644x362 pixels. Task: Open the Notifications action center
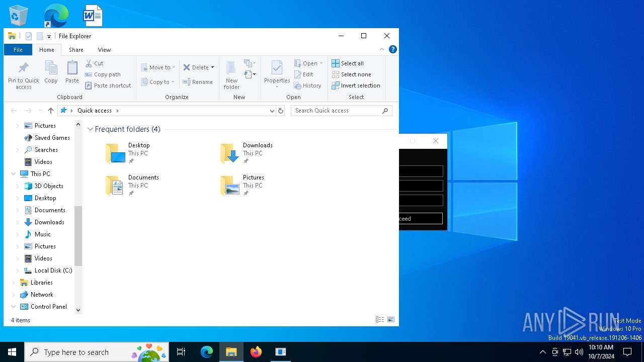tap(627, 352)
